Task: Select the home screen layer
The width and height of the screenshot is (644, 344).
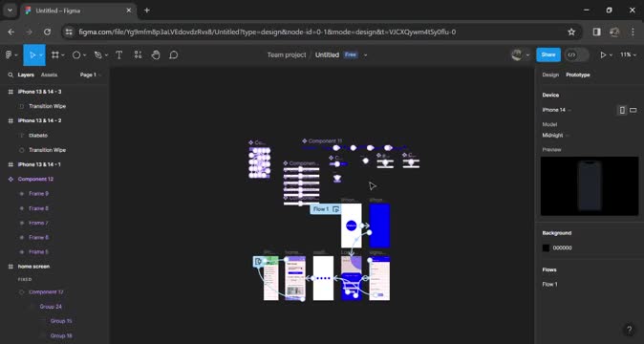Action: pyautogui.click(x=33, y=267)
